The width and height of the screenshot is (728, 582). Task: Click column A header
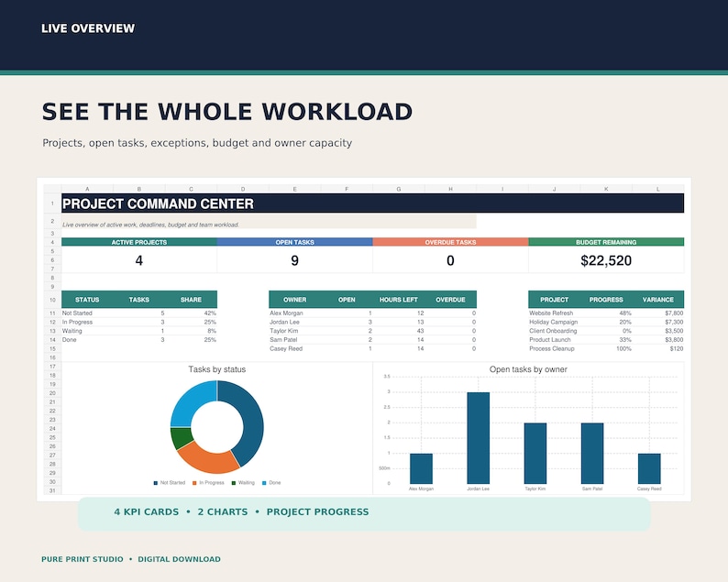(87, 189)
